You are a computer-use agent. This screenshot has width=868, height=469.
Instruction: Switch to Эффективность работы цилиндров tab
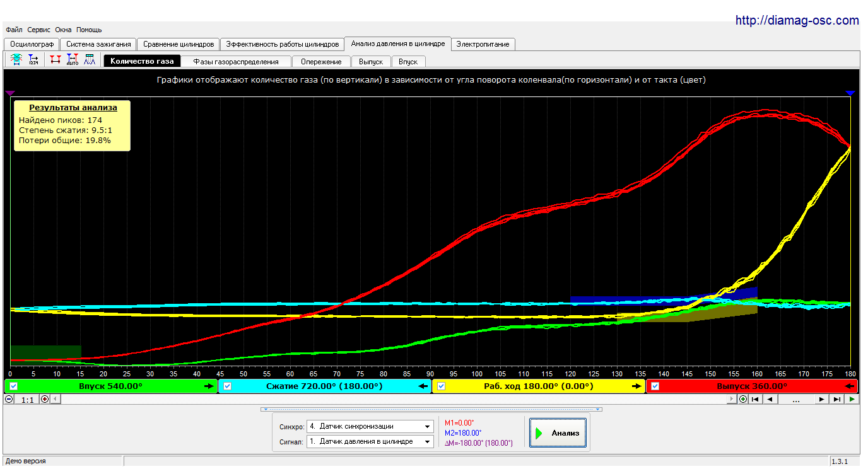(283, 44)
